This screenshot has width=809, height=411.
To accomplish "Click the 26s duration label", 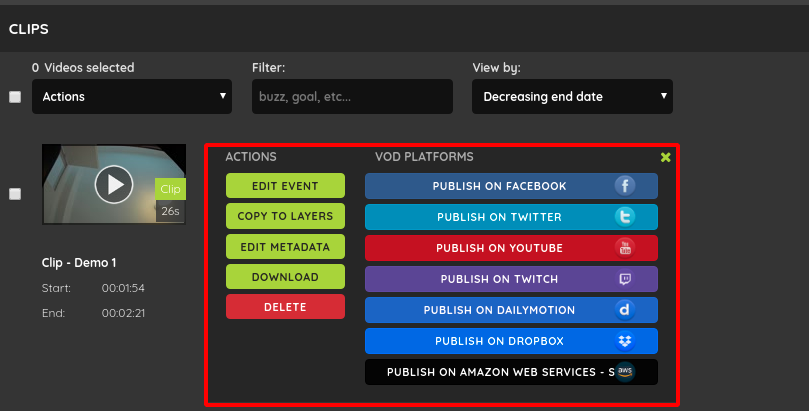I will point(170,211).
